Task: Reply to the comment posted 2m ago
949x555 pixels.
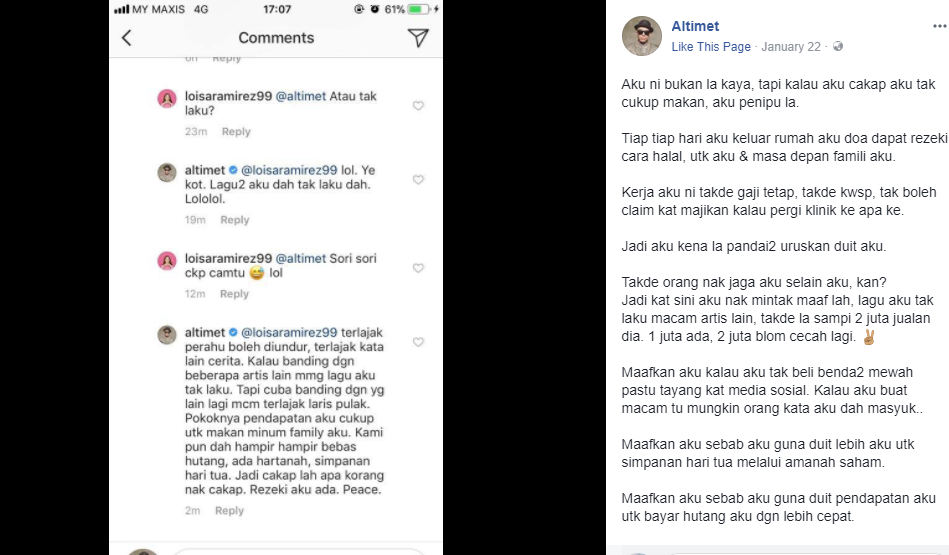Action: click(229, 511)
